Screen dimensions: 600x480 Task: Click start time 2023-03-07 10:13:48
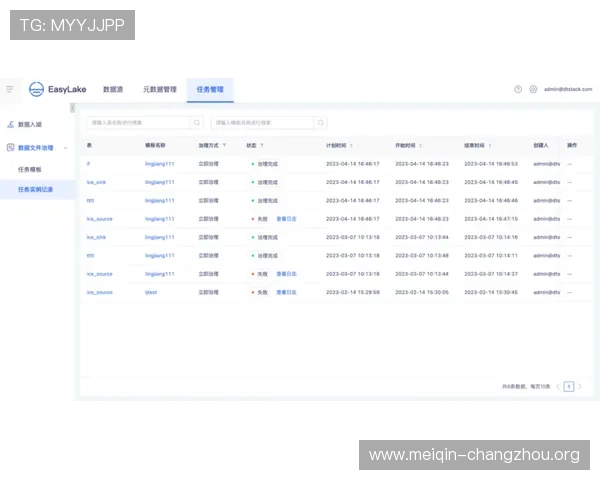coord(422,256)
